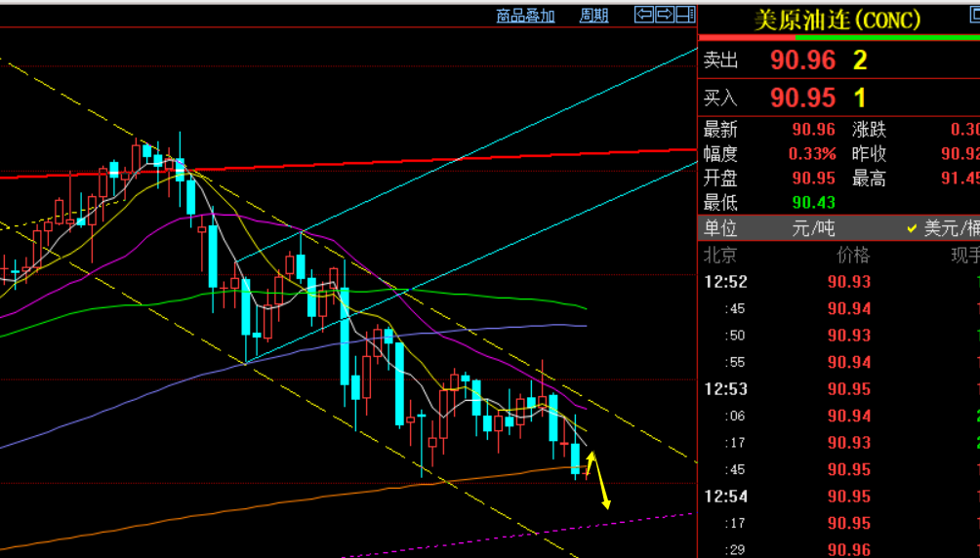
Task: Click the 最新 value 90.96
Action: coord(814,130)
